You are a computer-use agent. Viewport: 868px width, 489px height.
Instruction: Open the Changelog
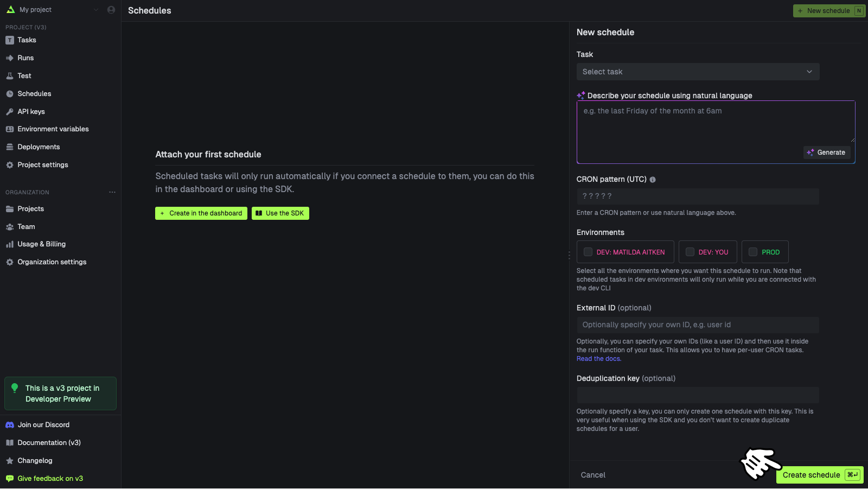pos(35,460)
